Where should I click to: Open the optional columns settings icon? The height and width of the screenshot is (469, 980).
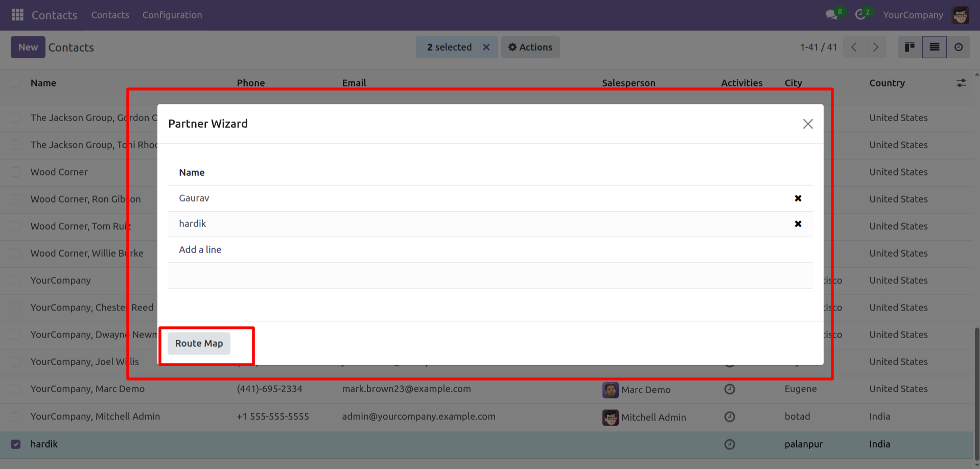point(961,83)
